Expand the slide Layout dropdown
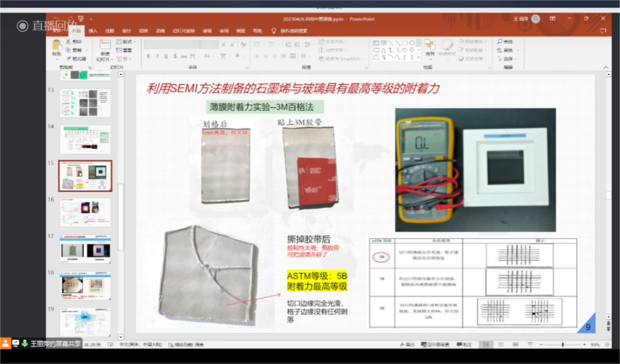 pos(125,41)
